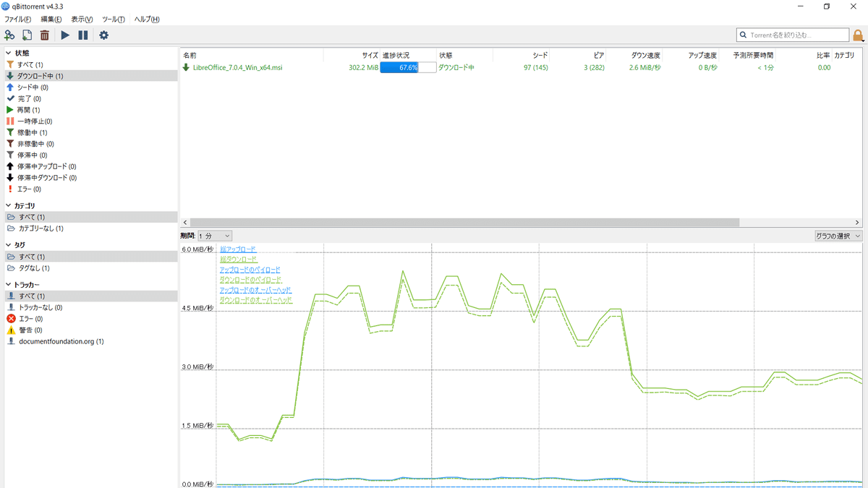Open the グラフの選択 dropdown
This screenshot has width=868, height=488.
[838, 236]
